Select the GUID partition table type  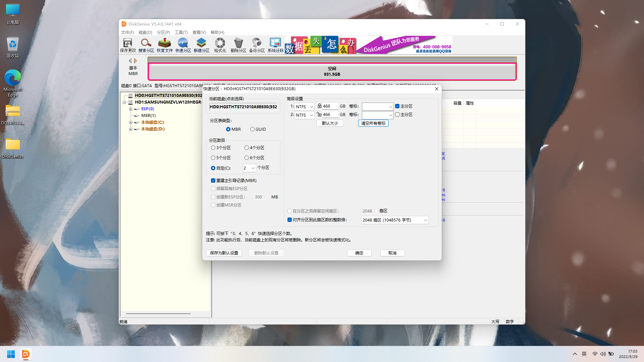252,129
